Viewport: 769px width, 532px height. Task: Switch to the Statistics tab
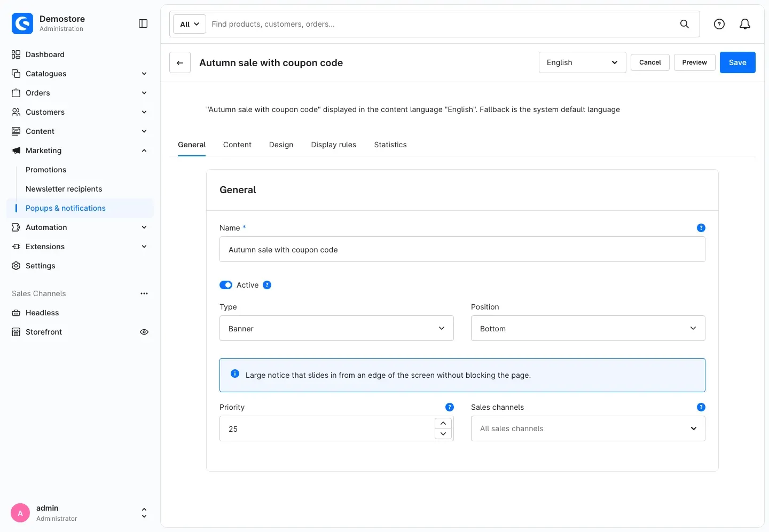coord(390,145)
